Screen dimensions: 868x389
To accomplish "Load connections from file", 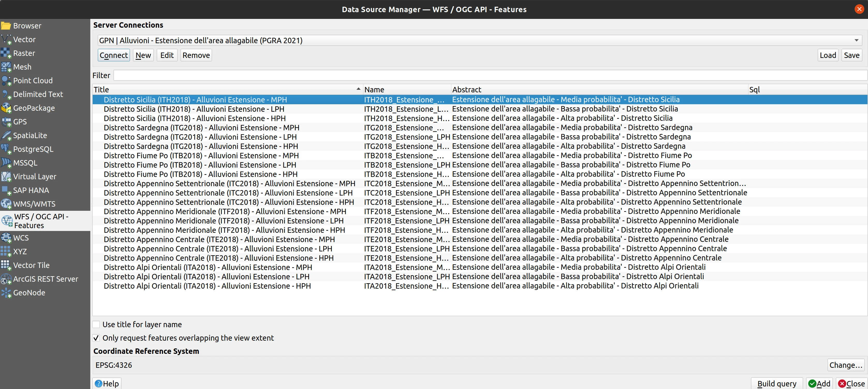I will tap(828, 55).
